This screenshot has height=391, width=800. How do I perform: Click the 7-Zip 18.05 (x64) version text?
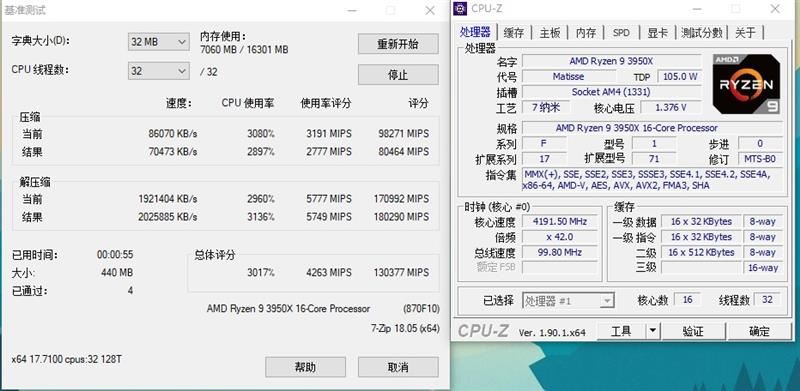click(x=405, y=329)
